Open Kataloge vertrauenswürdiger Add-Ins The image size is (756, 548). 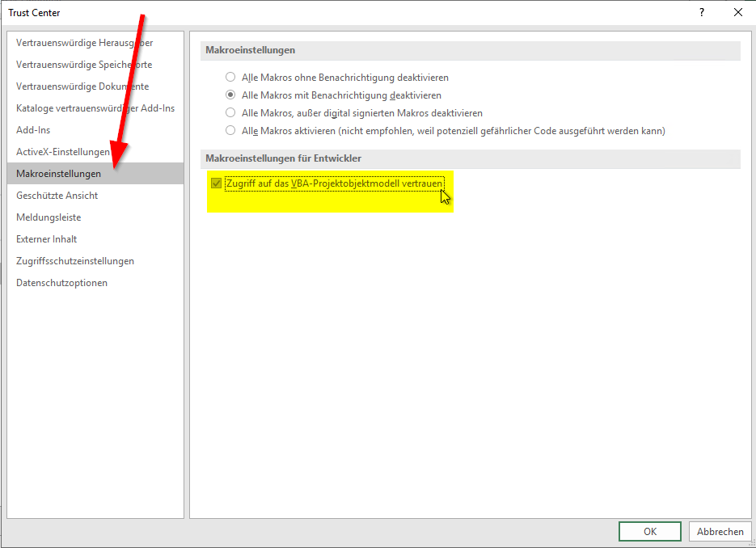(x=95, y=108)
